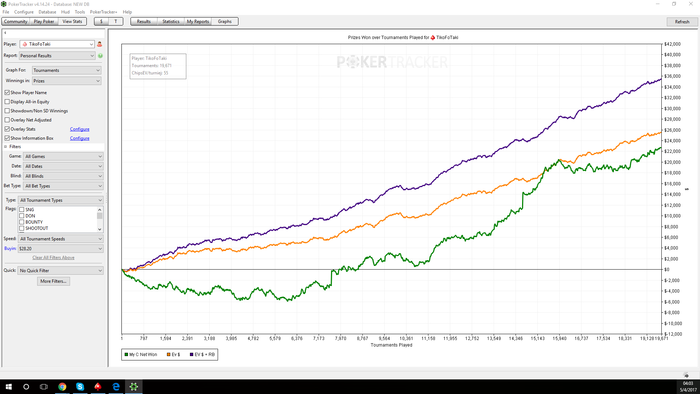Switch to the Statistics tab
The image size is (700, 394).
171,21
